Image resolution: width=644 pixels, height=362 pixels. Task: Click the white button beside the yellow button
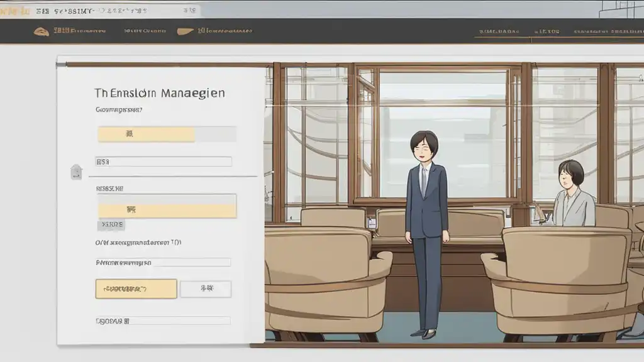[206, 289]
